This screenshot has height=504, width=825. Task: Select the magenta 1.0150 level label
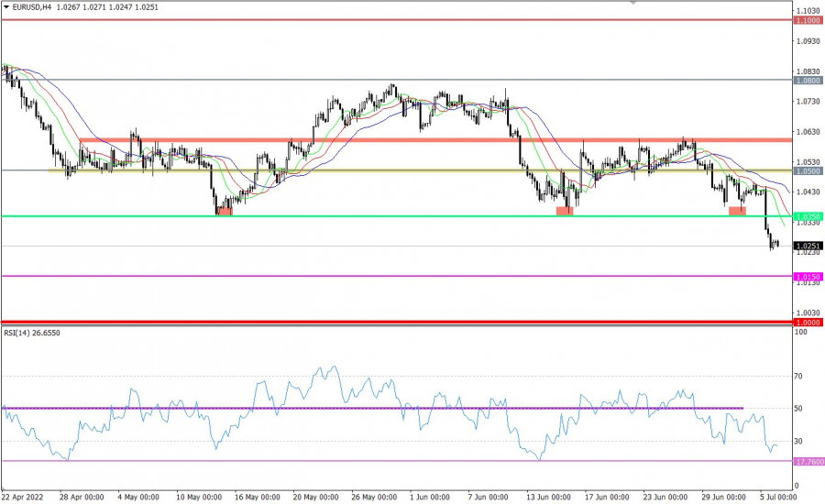point(807,276)
